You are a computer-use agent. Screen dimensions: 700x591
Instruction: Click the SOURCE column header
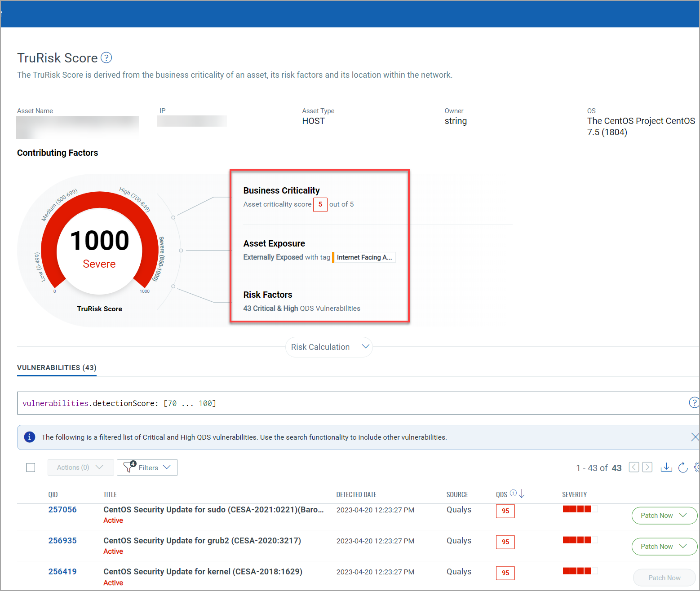coord(457,494)
